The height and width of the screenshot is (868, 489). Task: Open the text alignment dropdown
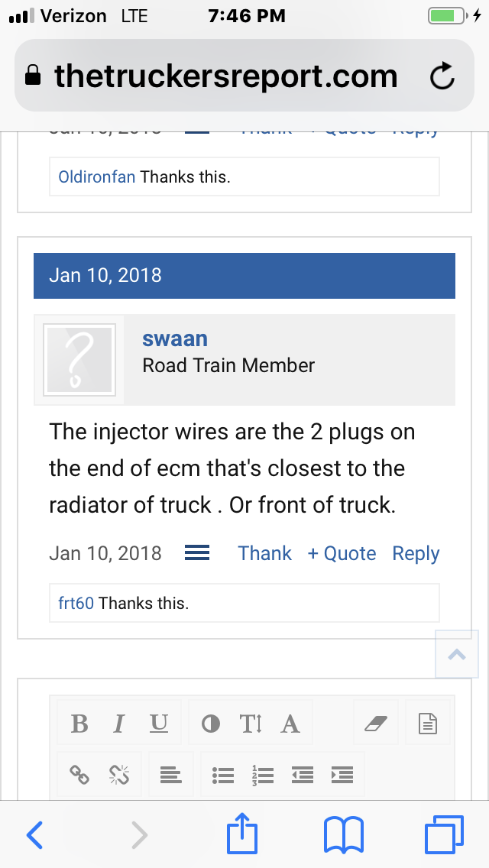pos(171,775)
